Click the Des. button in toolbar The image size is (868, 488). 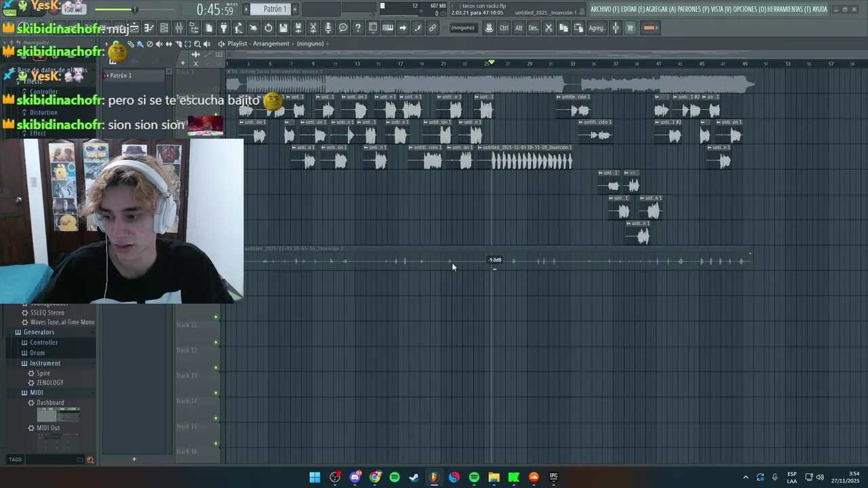click(534, 28)
